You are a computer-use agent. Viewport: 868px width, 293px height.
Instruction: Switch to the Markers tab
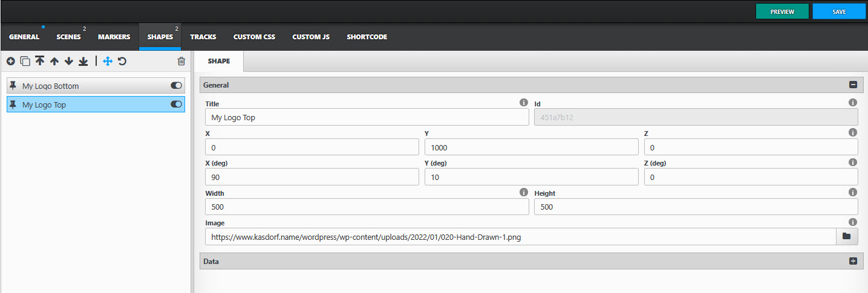(114, 37)
